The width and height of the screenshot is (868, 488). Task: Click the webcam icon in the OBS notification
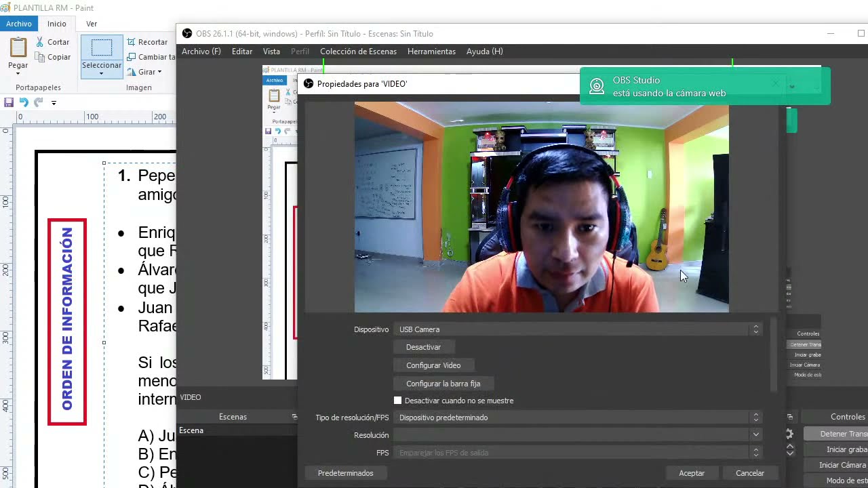tap(597, 86)
